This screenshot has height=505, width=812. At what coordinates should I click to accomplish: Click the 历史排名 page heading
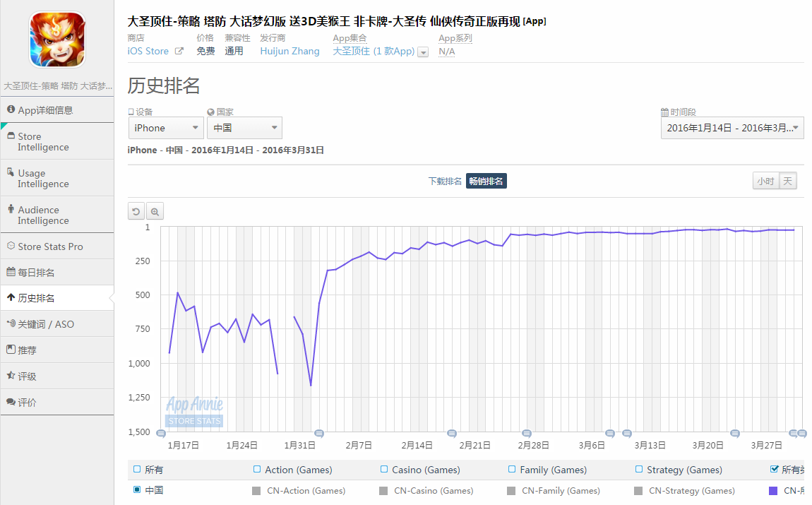click(164, 85)
